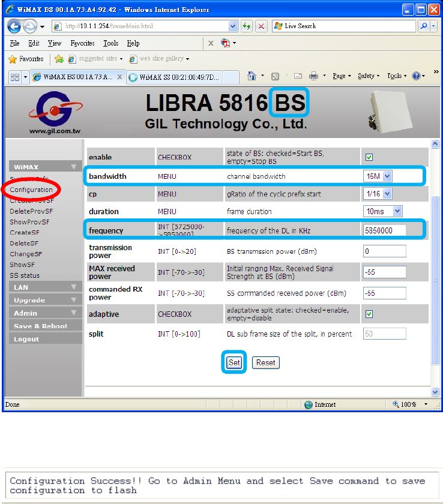The height and width of the screenshot is (504, 443).
Task: Open the Favorites menu
Action: coord(83,43)
